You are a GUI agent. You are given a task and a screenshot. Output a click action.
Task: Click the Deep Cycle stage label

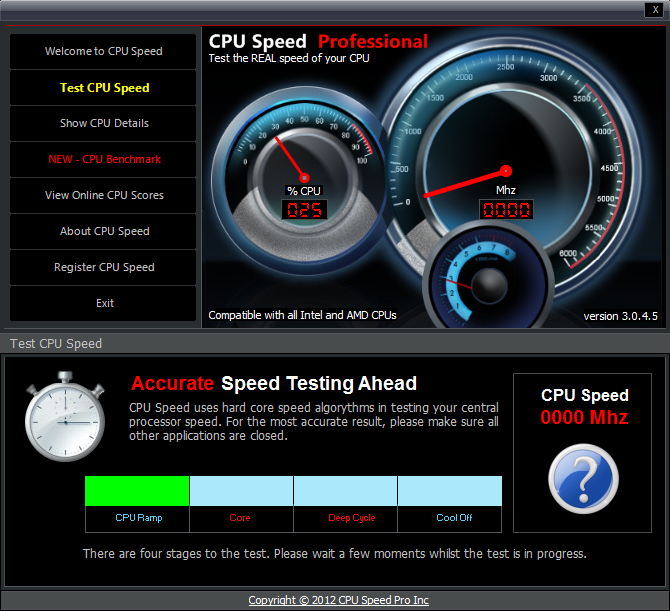click(x=352, y=518)
